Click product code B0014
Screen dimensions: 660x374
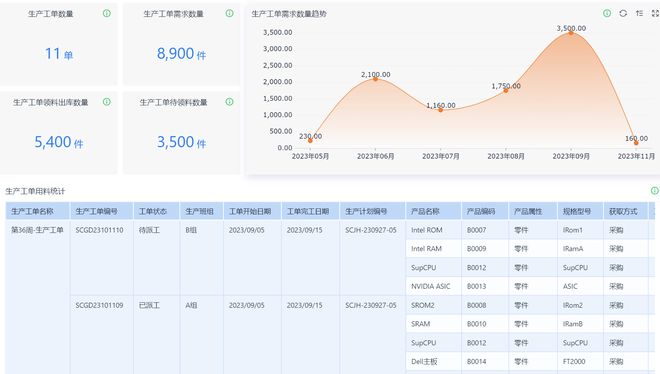click(476, 361)
